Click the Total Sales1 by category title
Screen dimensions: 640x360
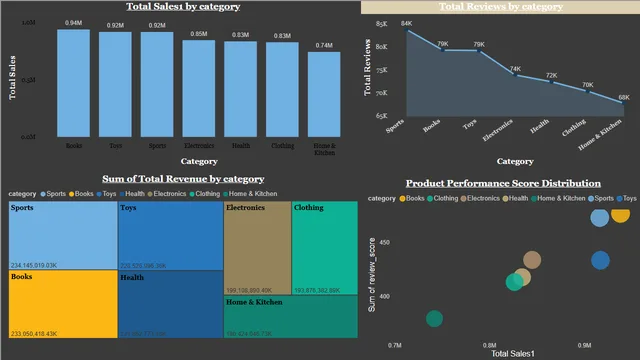(x=183, y=7)
